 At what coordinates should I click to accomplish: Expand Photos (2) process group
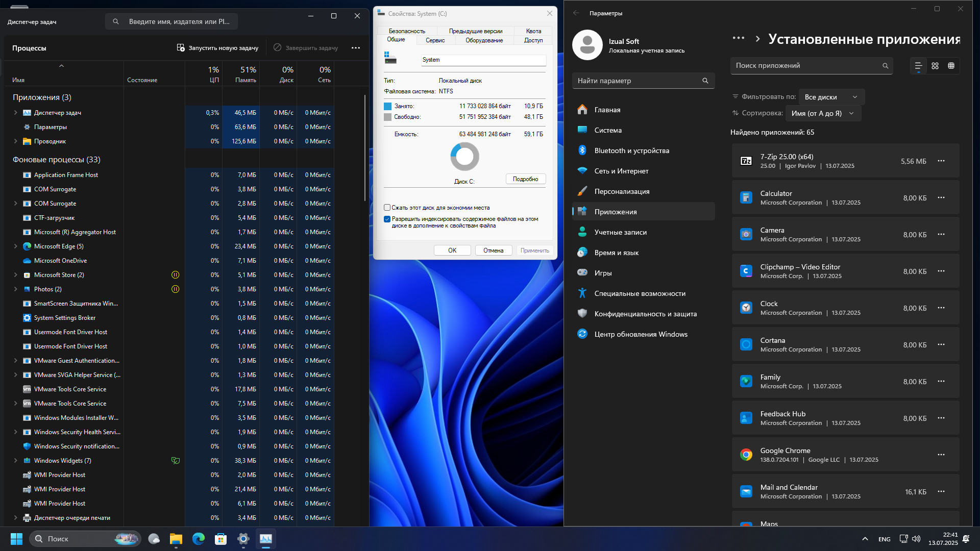point(15,289)
